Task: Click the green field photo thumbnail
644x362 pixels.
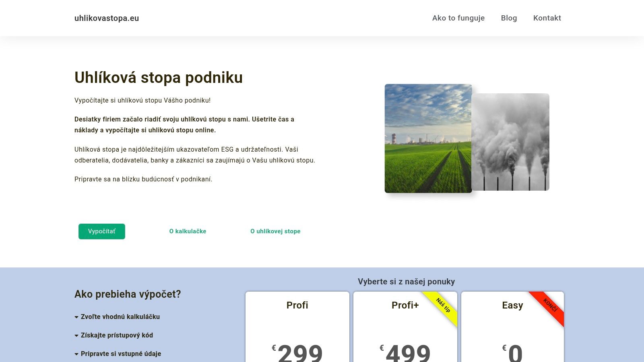Action: (428, 139)
